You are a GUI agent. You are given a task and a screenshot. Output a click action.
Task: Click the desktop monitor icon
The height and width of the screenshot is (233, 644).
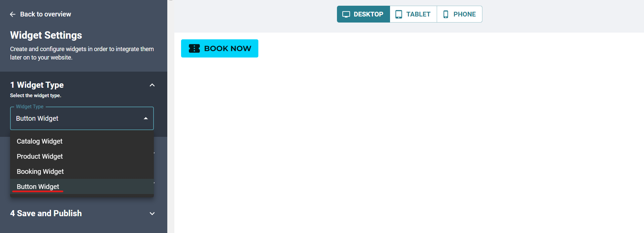pyautogui.click(x=346, y=14)
